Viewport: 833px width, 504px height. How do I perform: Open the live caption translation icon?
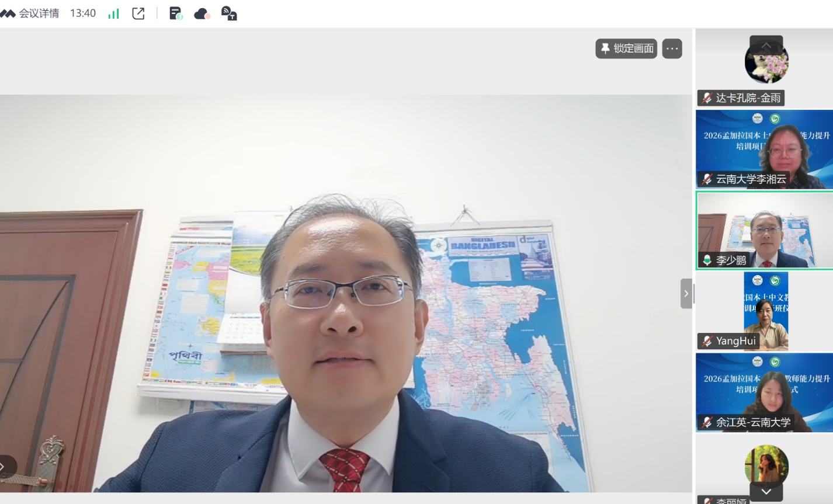[229, 13]
